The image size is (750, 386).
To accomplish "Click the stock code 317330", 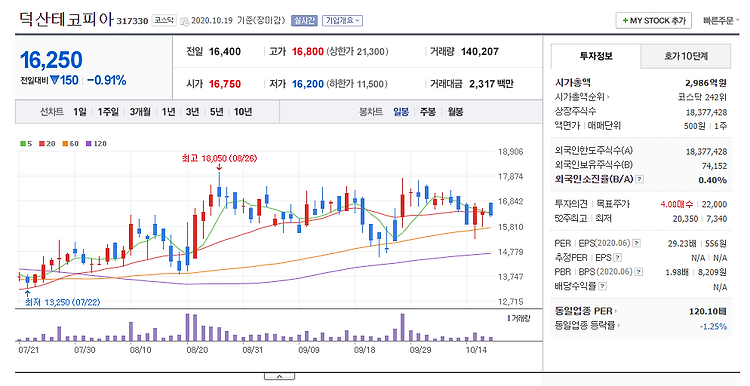I will (132, 22).
